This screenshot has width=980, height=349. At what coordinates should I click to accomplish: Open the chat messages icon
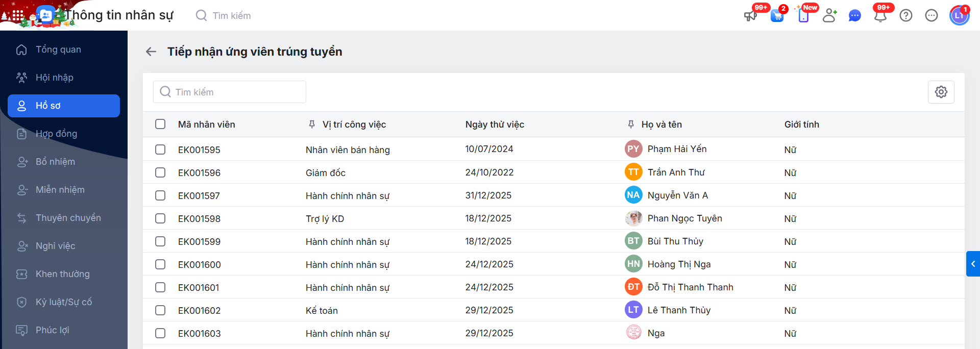[854, 16]
